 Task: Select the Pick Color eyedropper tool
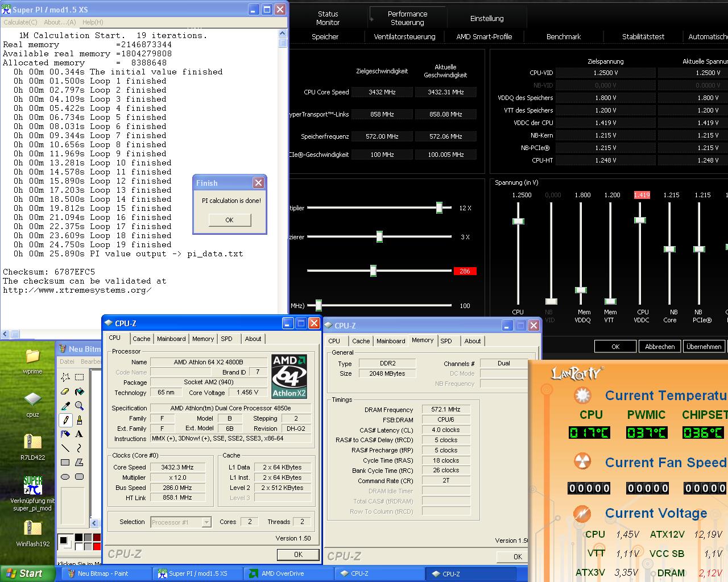[65, 406]
